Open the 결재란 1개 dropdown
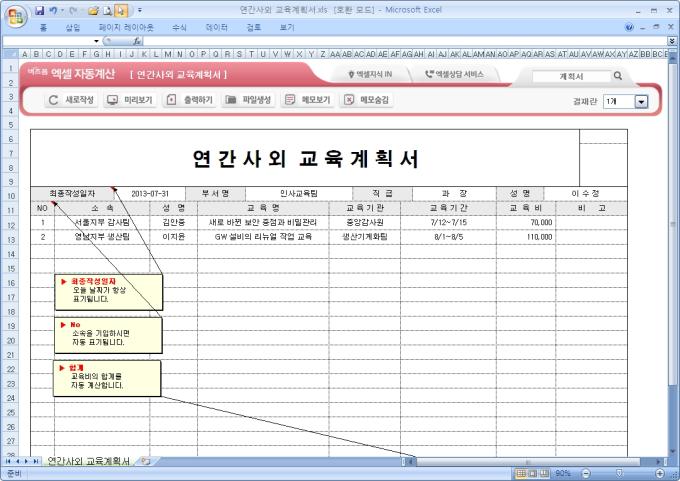The height and width of the screenshot is (481, 680). (641, 101)
